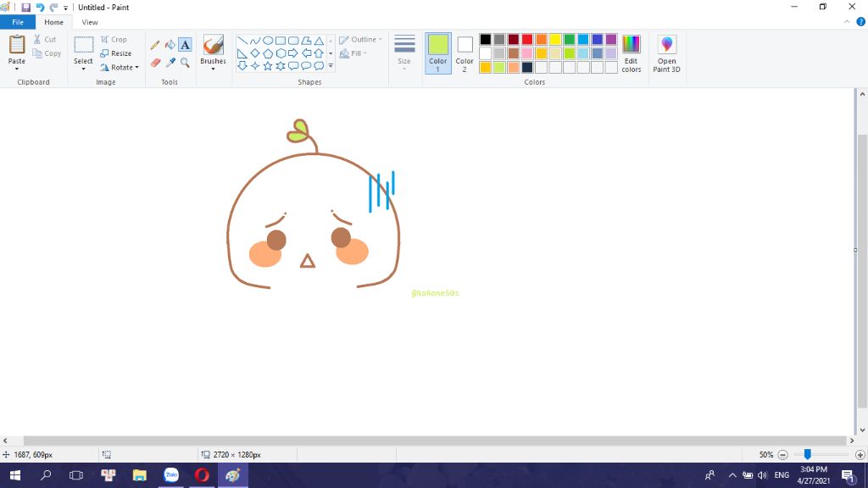Switch active color to Color 2
The width and height of the screenshot is (868, 488).
(465, 53)
